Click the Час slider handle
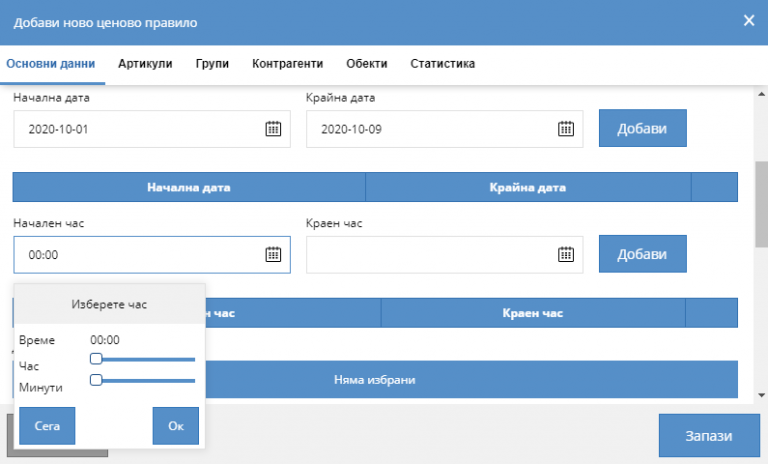The image size is (768, 464). 96,358
